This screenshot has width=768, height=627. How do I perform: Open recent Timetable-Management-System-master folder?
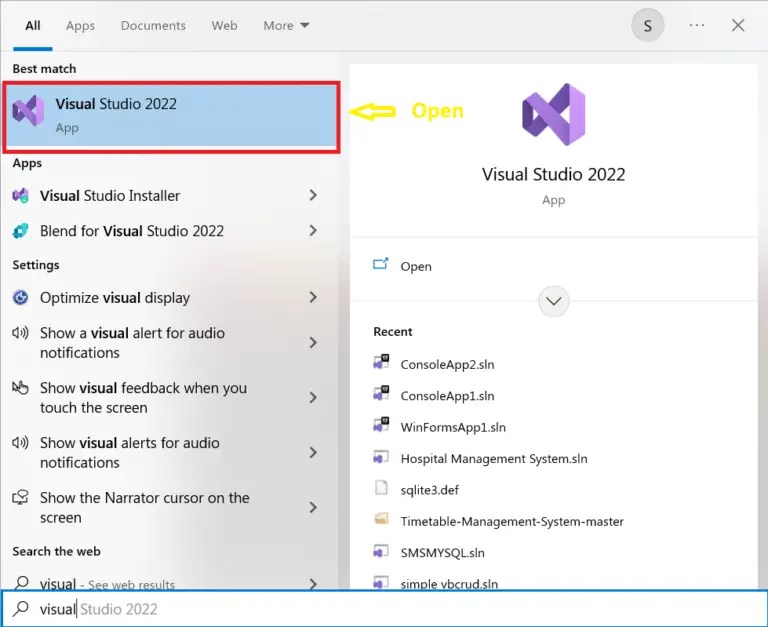point(512,521)
